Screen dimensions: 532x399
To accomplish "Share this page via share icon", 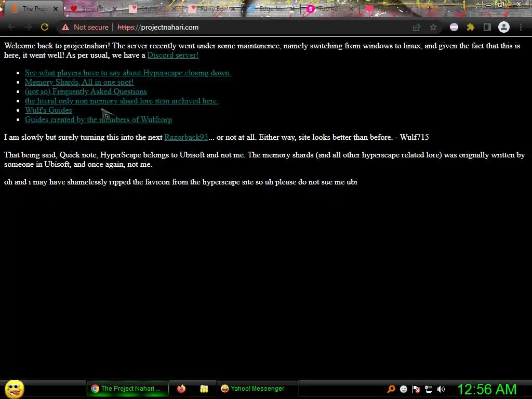I will [417, 27].
